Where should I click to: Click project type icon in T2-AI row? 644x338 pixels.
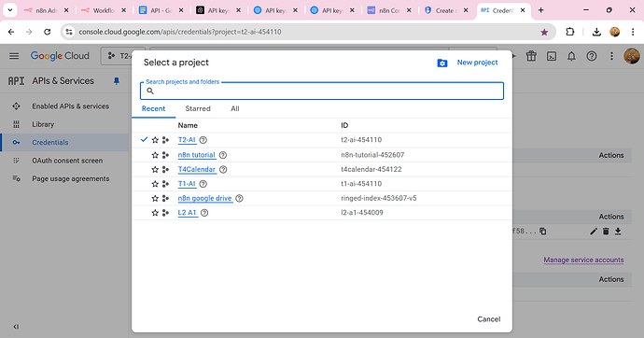click(x=165, y=140)
